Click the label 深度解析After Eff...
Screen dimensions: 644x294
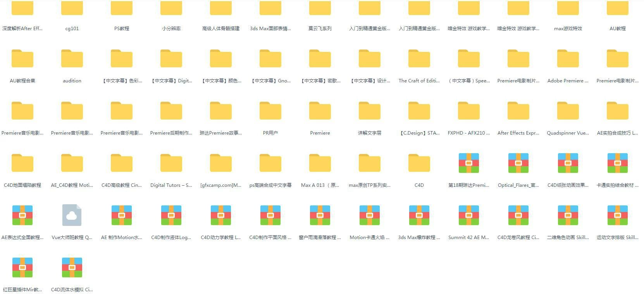coord(22,28)
